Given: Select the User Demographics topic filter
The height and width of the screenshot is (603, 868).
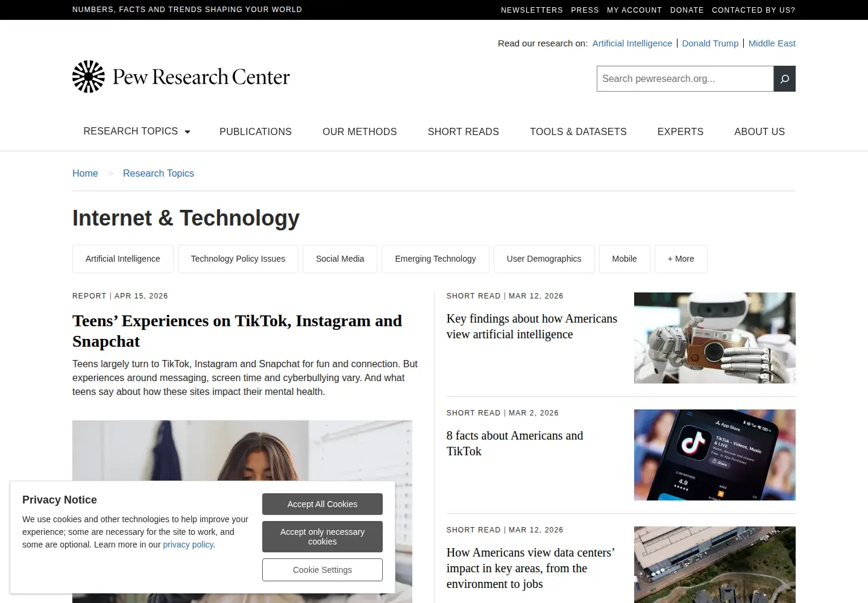Looking at the screenshot, I should coord(544,259).
